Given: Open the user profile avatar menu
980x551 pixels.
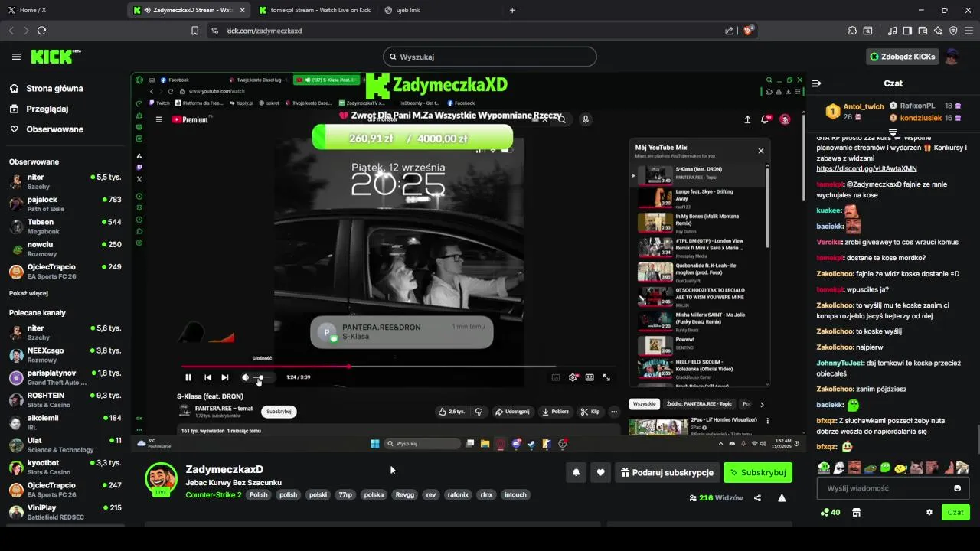Looking at the screenshot, I should [952, 57].
